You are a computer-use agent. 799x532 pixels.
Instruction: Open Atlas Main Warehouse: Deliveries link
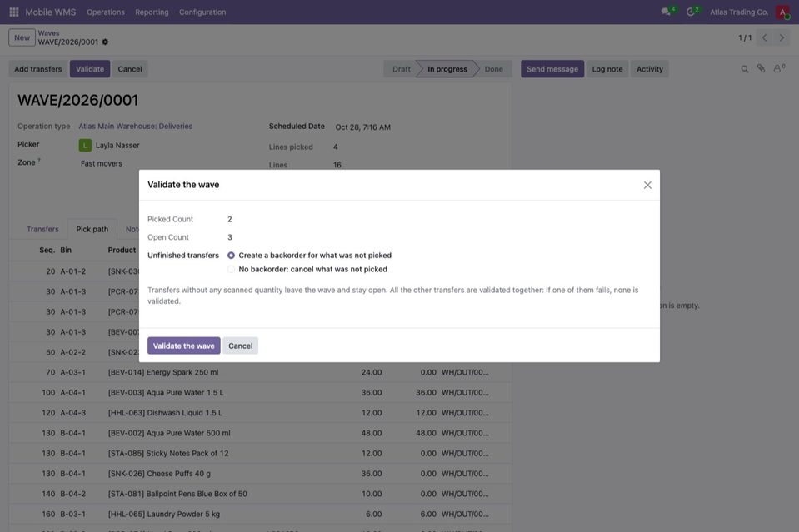(136, 127)
